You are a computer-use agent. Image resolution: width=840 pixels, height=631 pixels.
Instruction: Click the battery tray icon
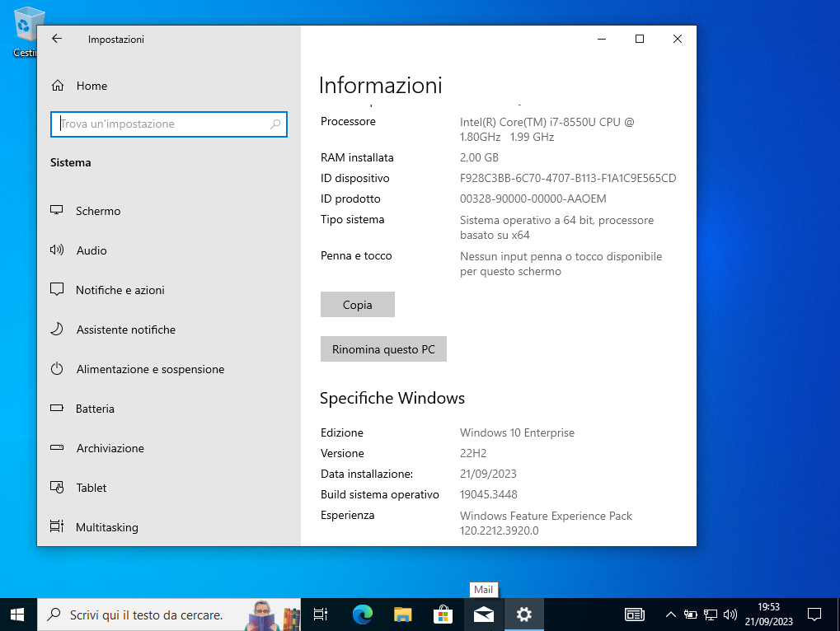(691, 615)
